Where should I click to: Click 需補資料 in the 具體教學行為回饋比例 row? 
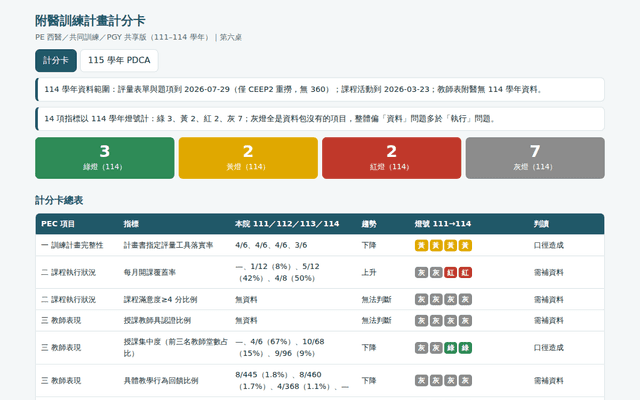coord(549,381)
